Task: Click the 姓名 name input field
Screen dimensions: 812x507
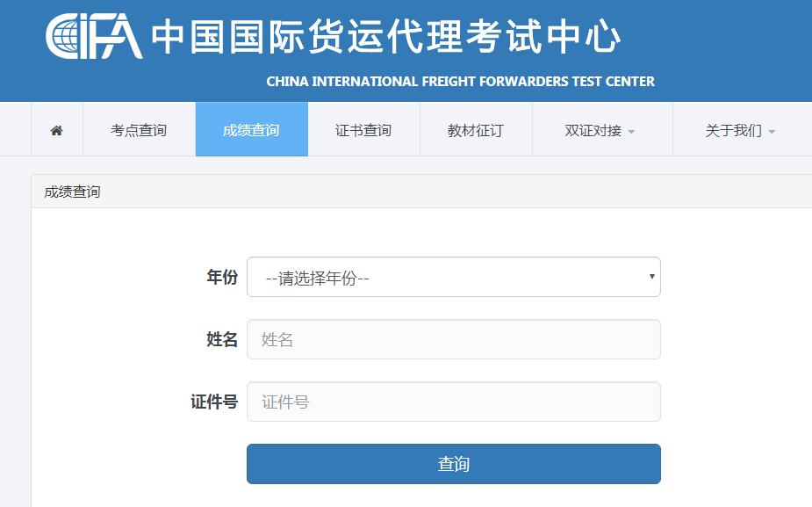Action: (453, 339)
